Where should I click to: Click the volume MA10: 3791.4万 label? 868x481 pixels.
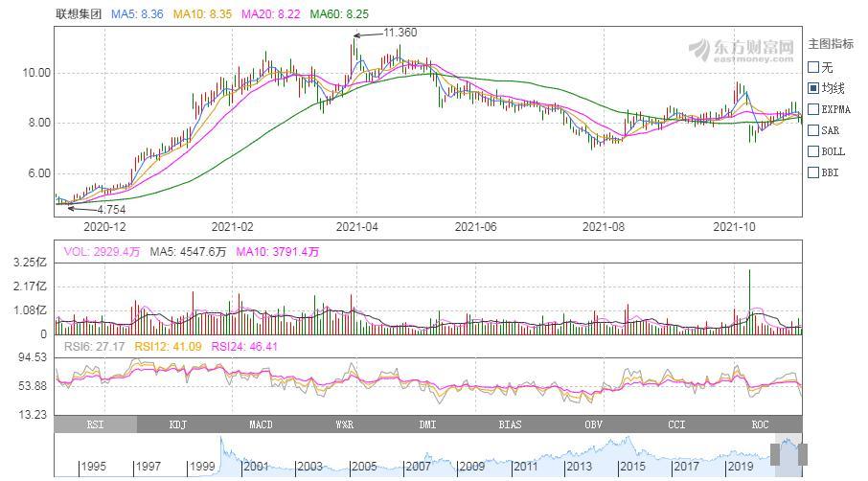click(278, 252)
